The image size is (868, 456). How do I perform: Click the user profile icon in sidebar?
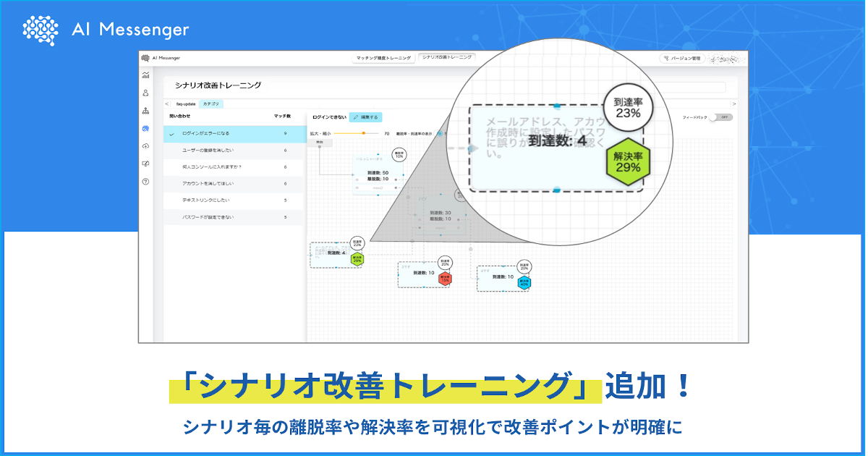click(145, 93)
